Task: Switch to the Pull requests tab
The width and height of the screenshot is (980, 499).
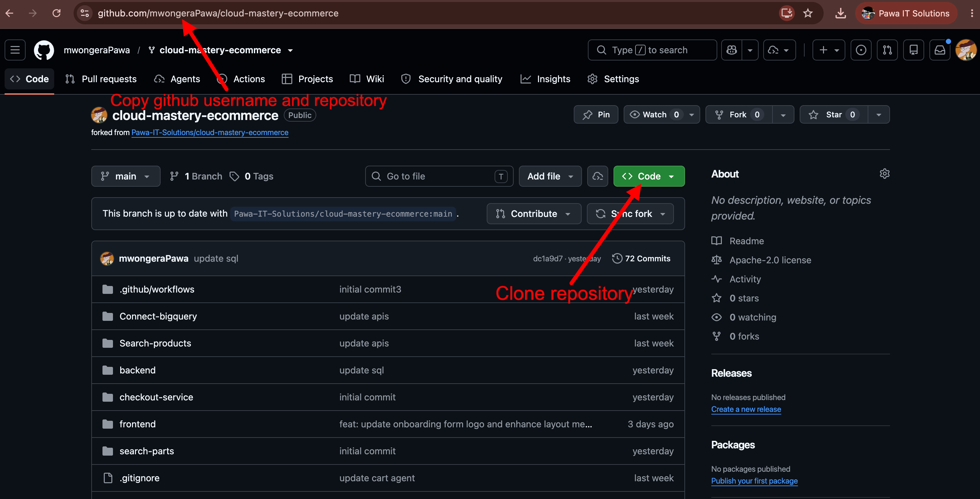Action: point(101,79)
